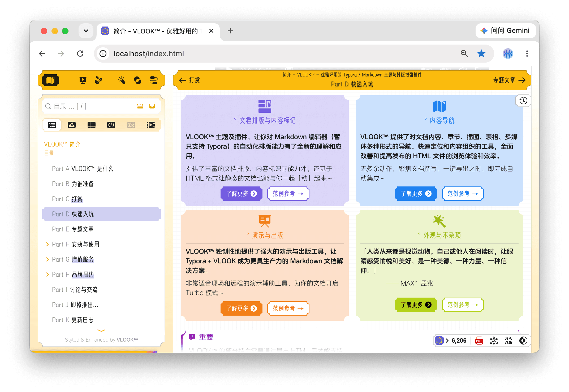Click the site info icon in address bar
The image size is (569, 392).
point(103,54)
